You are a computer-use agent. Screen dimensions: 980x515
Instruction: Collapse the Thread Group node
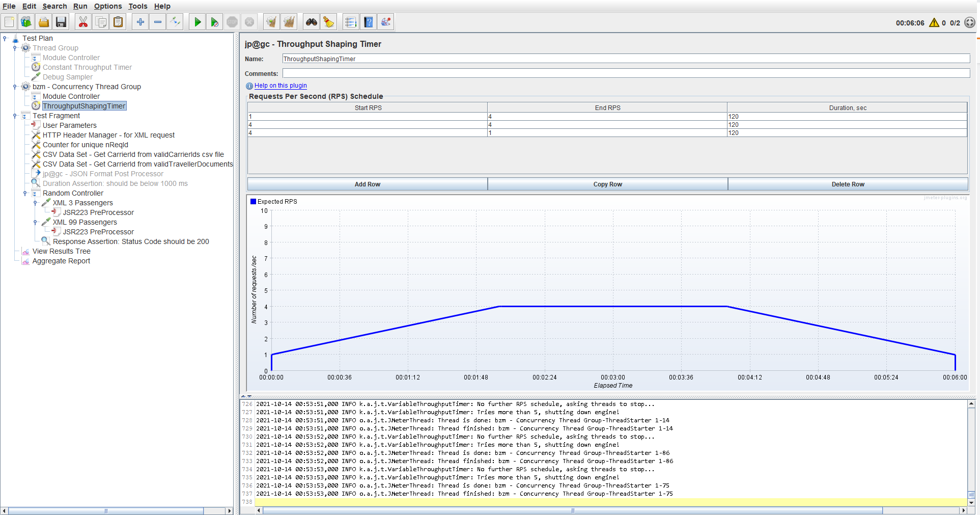[x=15, y=48]
